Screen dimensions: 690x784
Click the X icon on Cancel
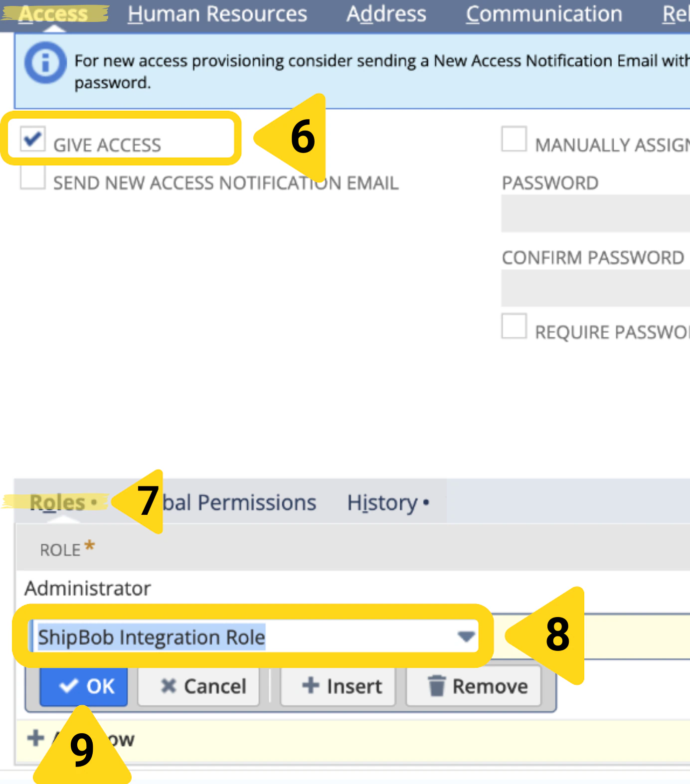point(170,686)
